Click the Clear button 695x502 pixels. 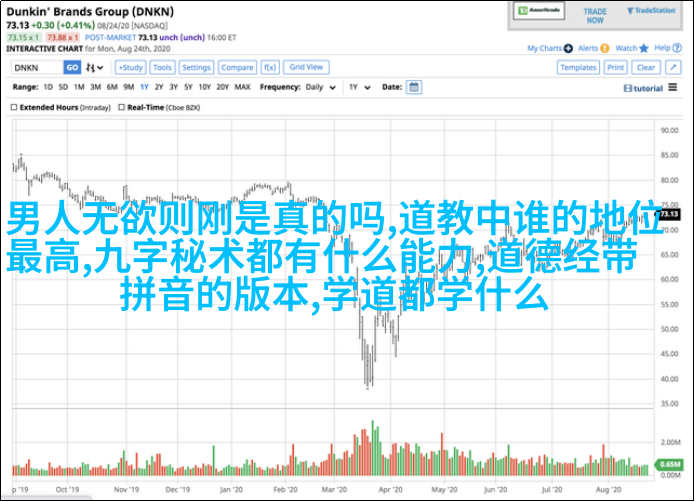click(646, 67)
